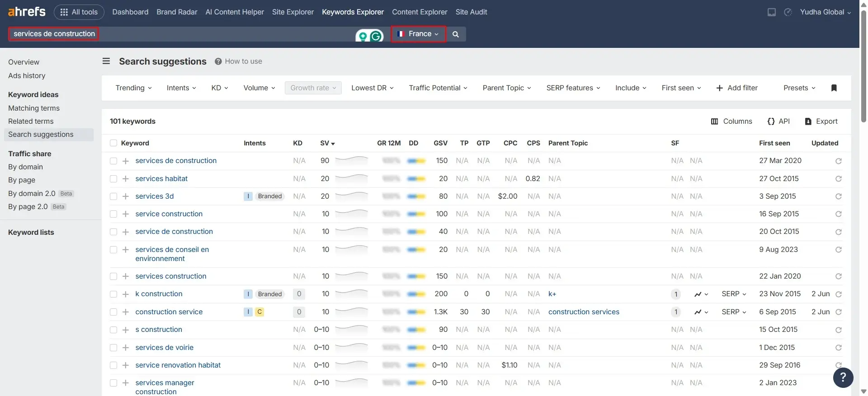Expand the KD filter
The image size is (868, 396).
coord(220,88)
